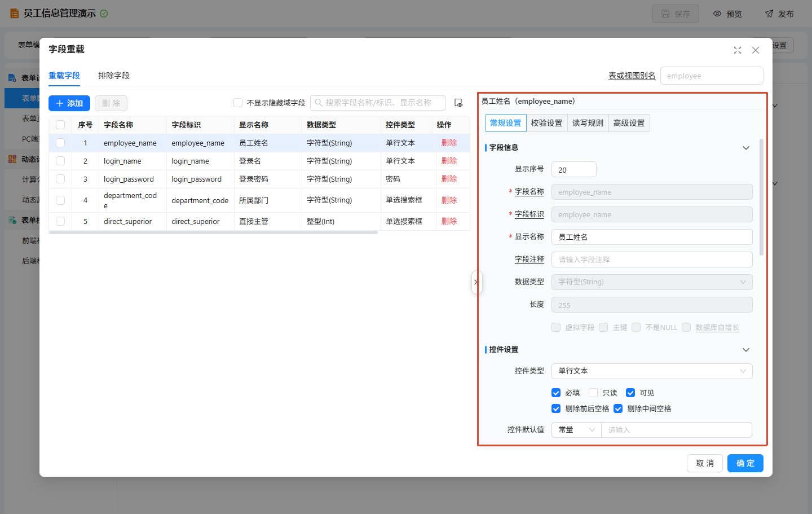Toggle 剔除中间空格 checkbox

pos(618,408)
